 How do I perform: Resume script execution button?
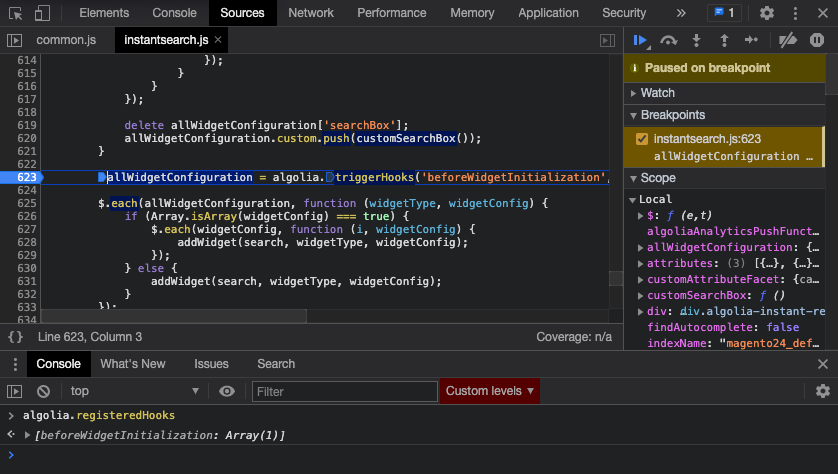tap(641, 40)
